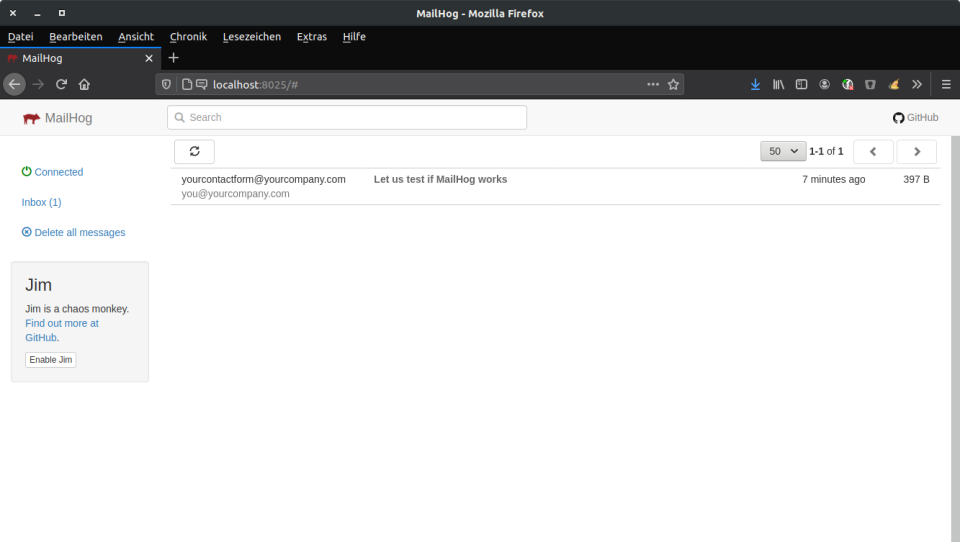Click Delete all messages link
This screenshot has height=542, width=960.
[x=79, y=232]
